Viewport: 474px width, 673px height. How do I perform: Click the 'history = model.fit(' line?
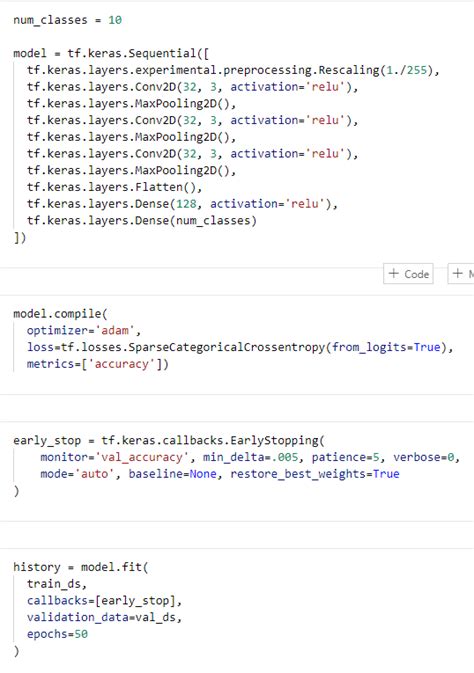point(80,567)
